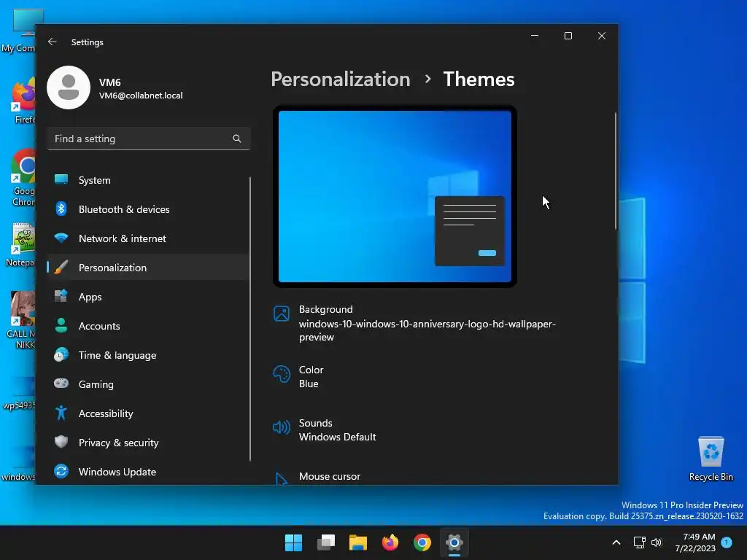Open Task View on the taskbar

[x=326, y=542]
